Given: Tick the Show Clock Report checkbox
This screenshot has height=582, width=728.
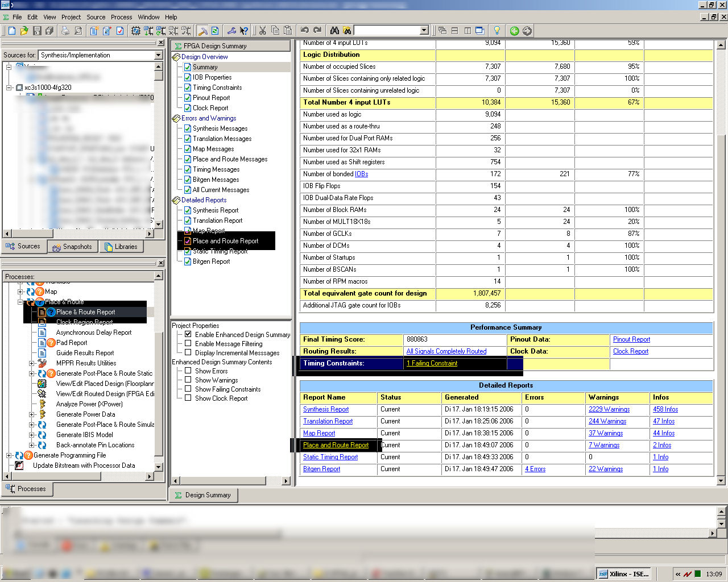Looking at the screenshot, I should (188, 398).
